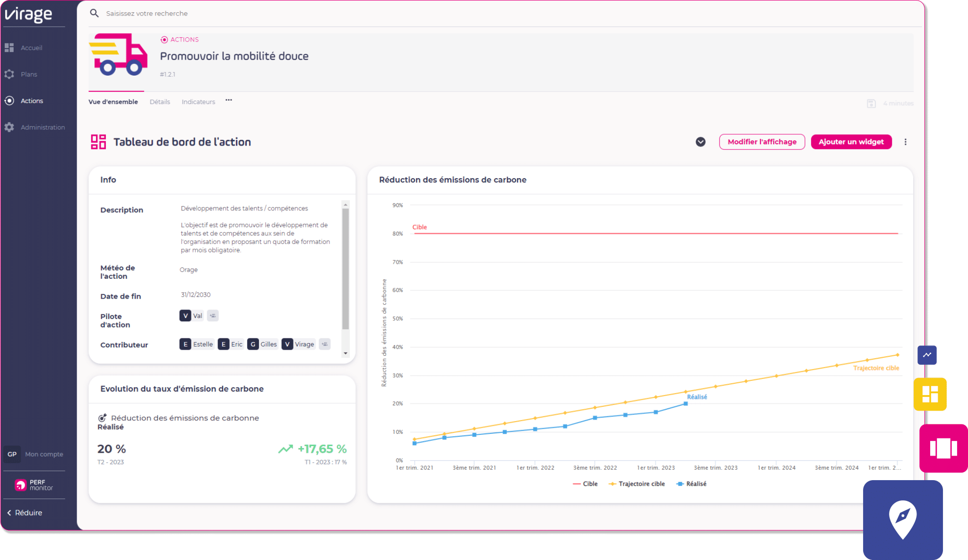Select the Vue d'ensemble tab
Image resolution: width=968 pixels, height=560 pixels.
(x=113, y=101)
